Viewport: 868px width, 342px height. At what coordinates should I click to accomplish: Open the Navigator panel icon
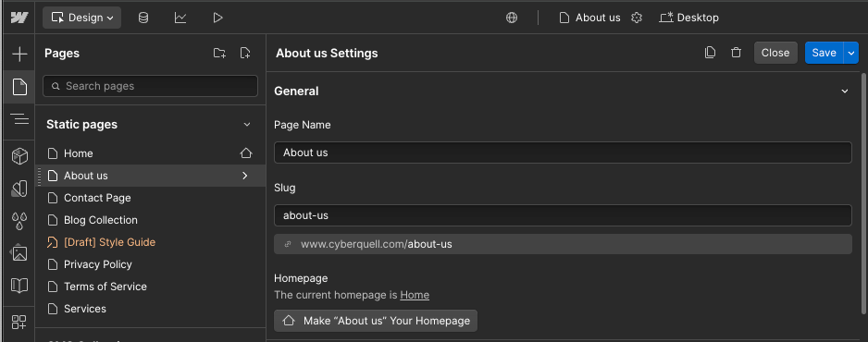(x=19, y=119)
